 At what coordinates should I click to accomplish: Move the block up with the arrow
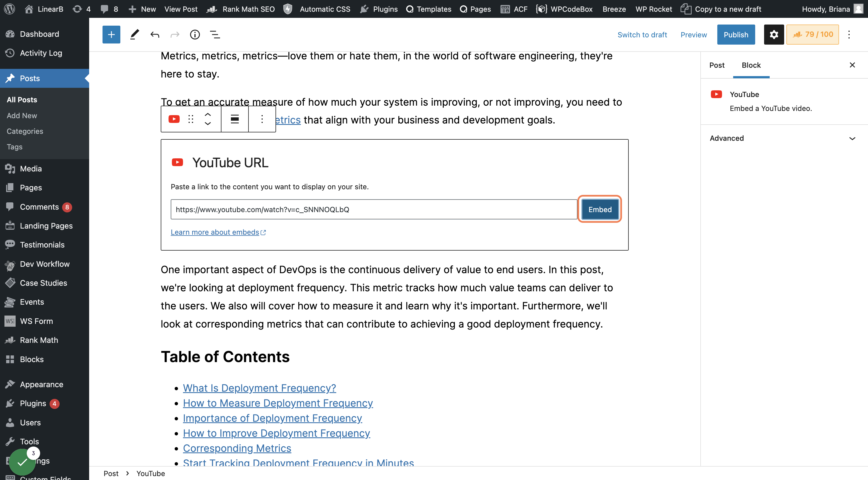[208, 115]
